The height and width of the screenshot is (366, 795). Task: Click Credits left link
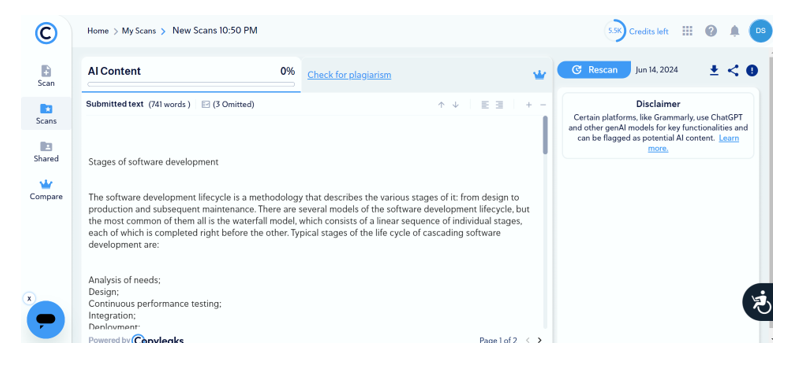(x=648, y=31)
